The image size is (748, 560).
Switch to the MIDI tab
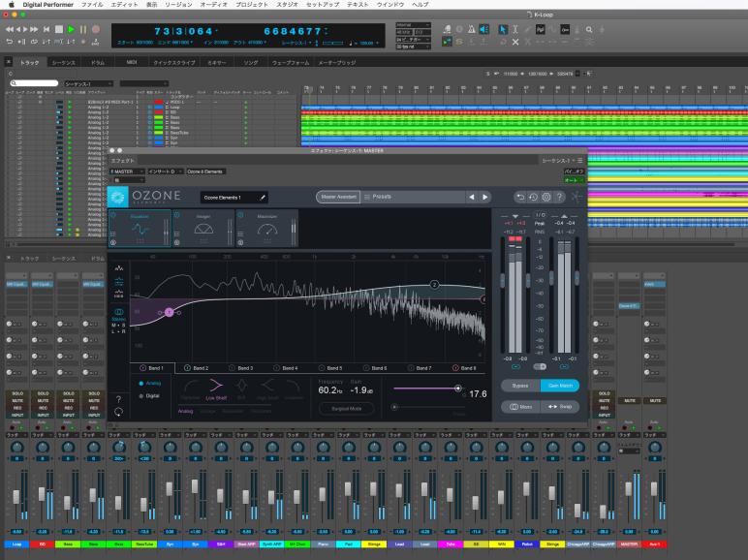coord(132,62)
